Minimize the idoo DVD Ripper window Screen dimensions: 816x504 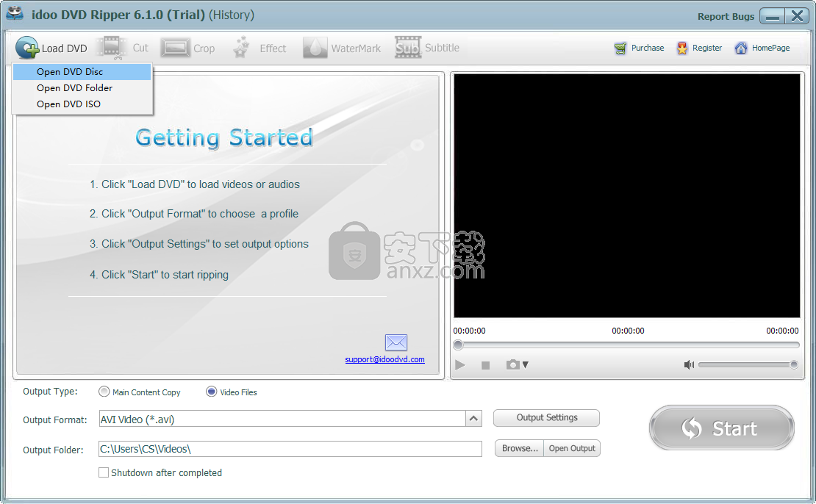coord(773,16)
